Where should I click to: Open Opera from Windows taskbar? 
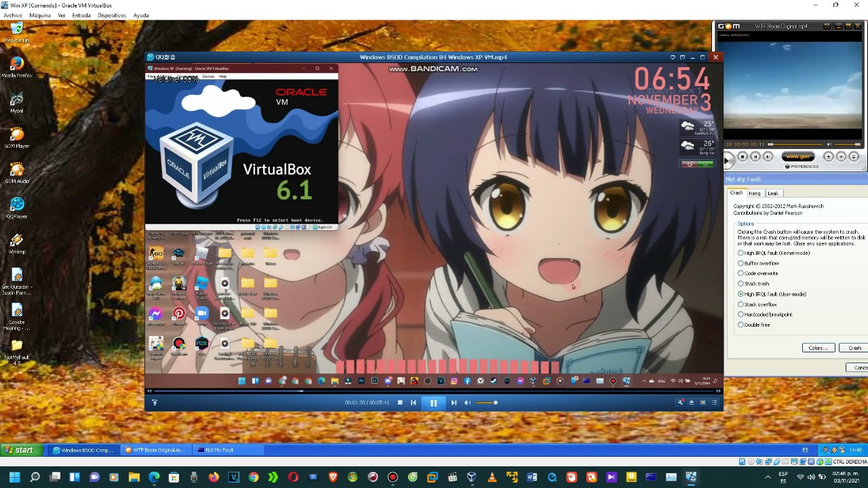click(x=293, y=477)
